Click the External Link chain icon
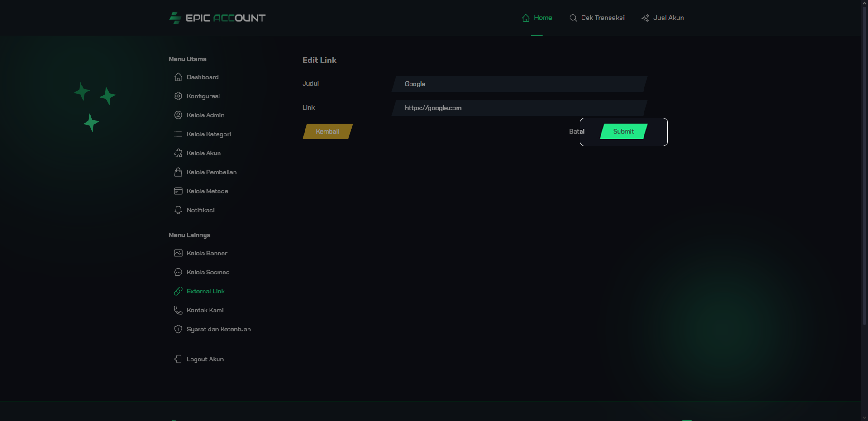 pos(178,291)
